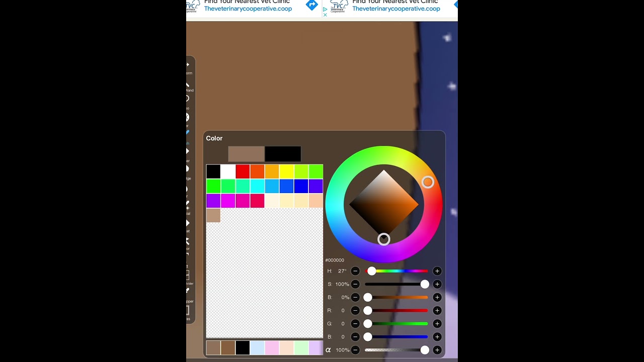Pick the magenta palette swatch
Viewport: 644px width, 362px height.
click(x=228, y=201)
